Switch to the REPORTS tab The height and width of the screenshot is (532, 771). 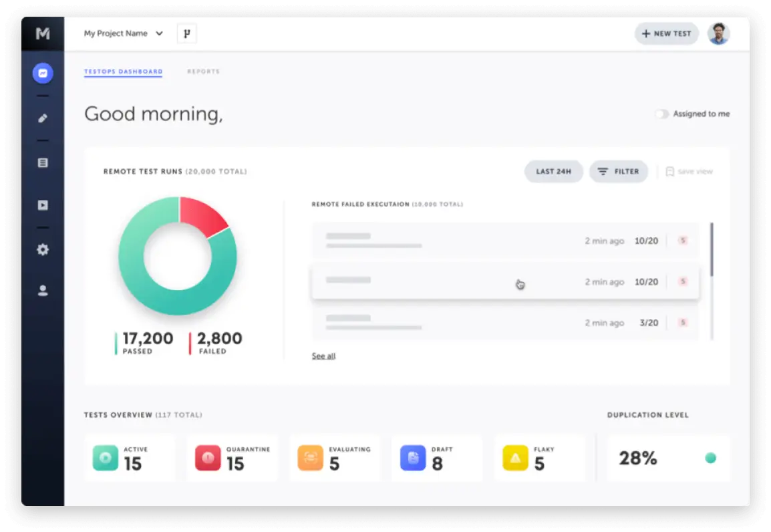tap(203, 72)
